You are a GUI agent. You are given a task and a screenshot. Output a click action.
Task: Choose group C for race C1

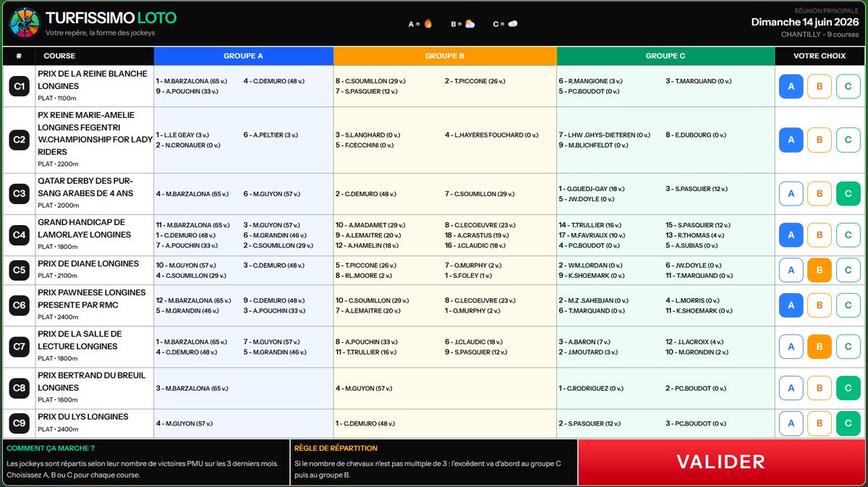pos(848,87)
